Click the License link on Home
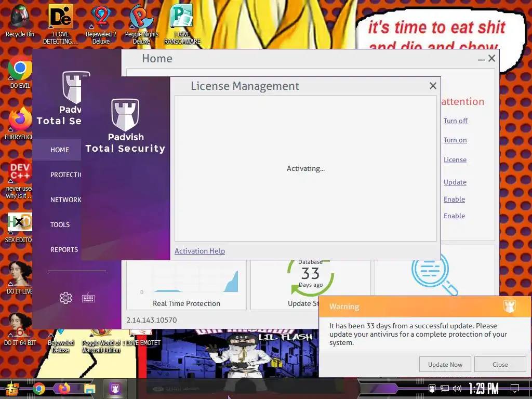This screenshot has width=532, height=399. 455,160
